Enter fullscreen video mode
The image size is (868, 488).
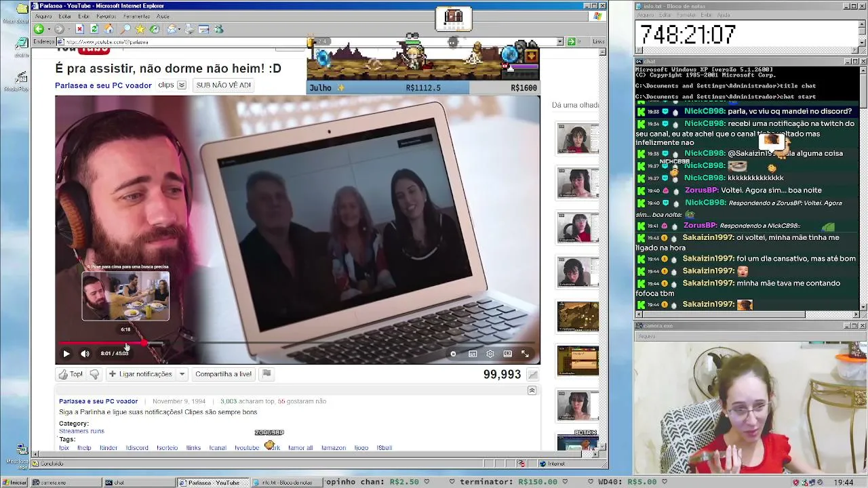click(525, 353)
